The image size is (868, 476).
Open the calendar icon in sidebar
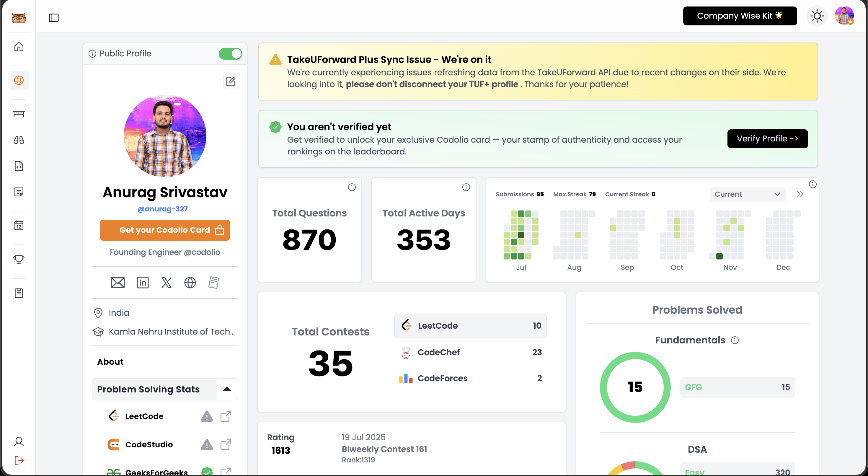19,225
